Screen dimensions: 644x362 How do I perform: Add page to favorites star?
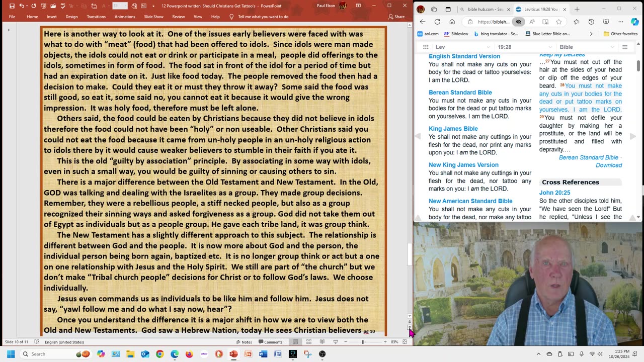click(558, 22)
